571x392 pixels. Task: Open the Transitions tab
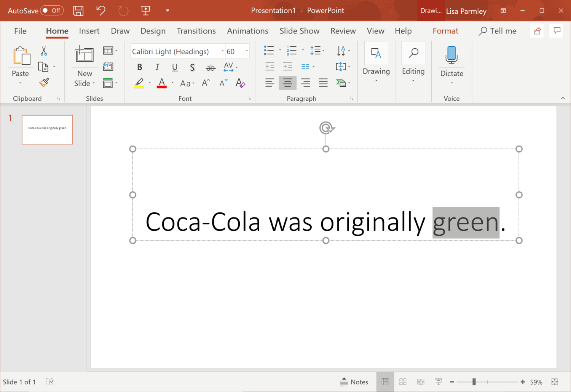pyautogui.click(x=196, y=31)
